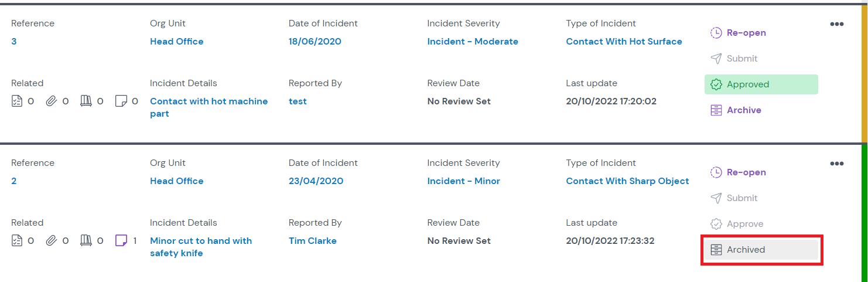Open reference 3 link
Viewport: 868px width, 282px height.
[x=14, y=42]
